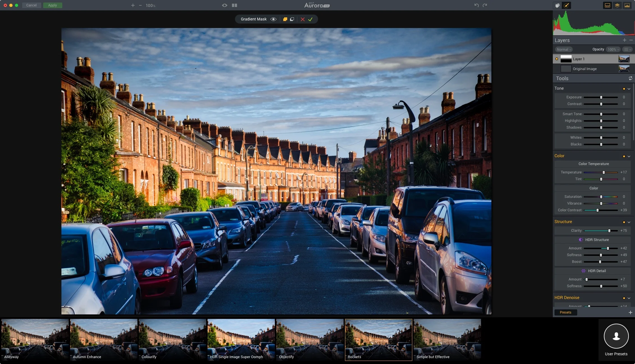This screenshot has height=364, width=635.
Task: Open the Normal blend mode dropdown
Action: pyautogui.click(x=563, y=50)
